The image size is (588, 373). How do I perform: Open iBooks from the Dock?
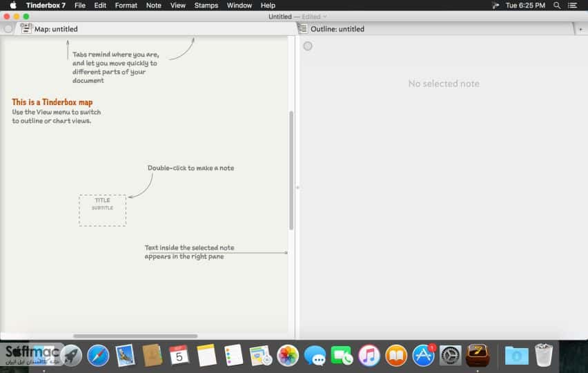396,355
